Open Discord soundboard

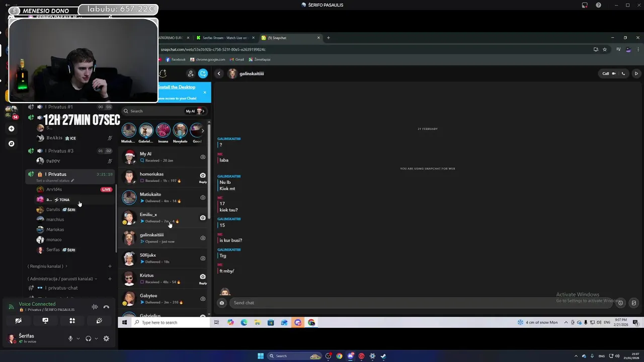pyautogui.click(x=99, y=320)
